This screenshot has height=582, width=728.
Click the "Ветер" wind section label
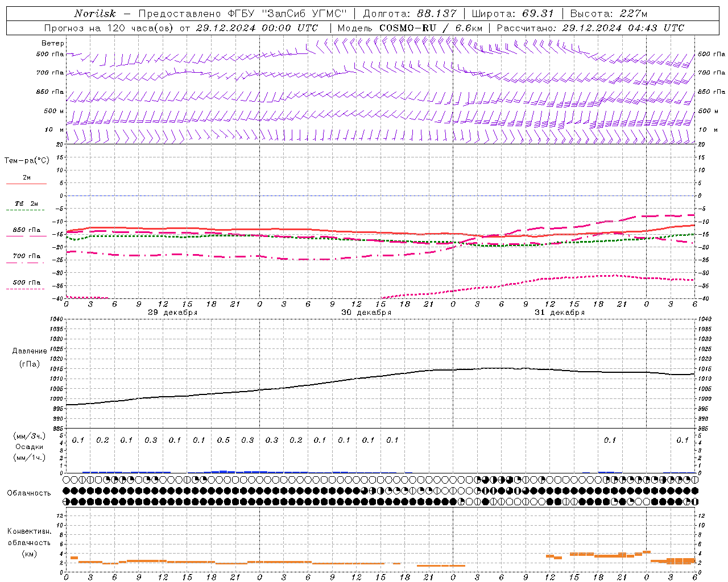[53, 43]
